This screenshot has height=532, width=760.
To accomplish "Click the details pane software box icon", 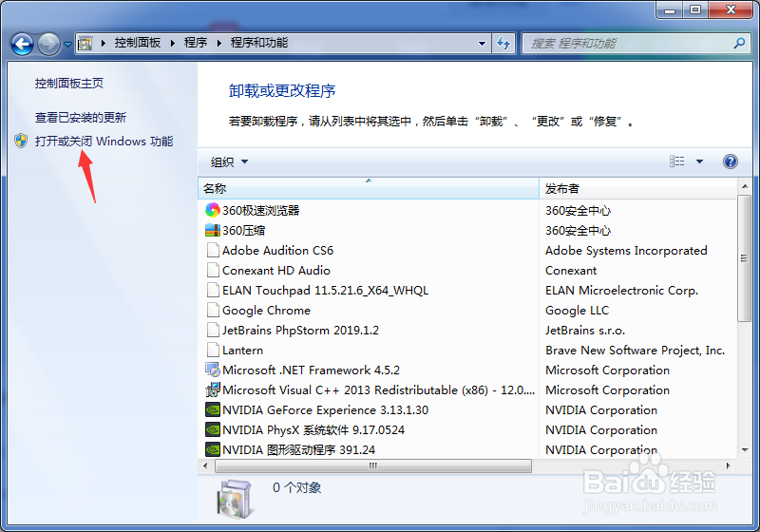I will point(234,499).
